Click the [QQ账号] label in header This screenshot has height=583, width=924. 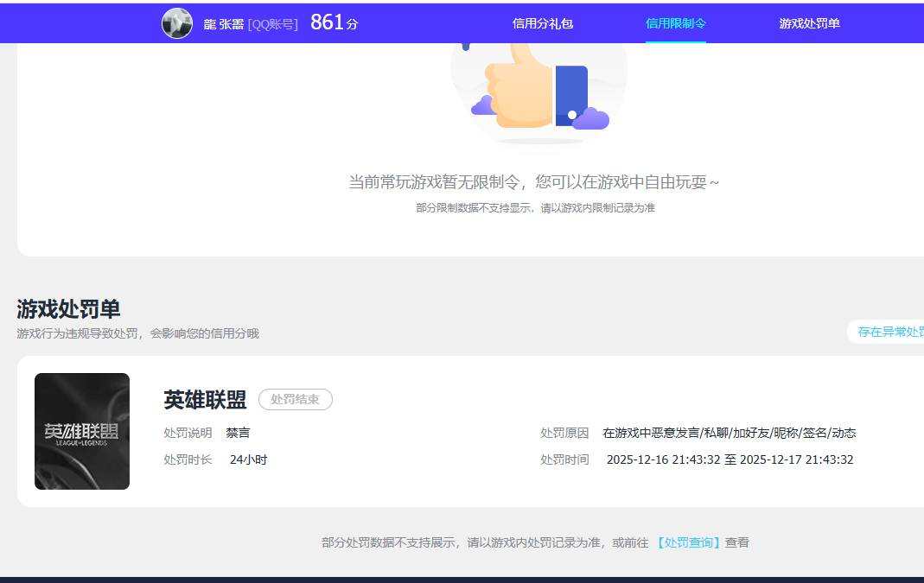(x=273, y=24)
